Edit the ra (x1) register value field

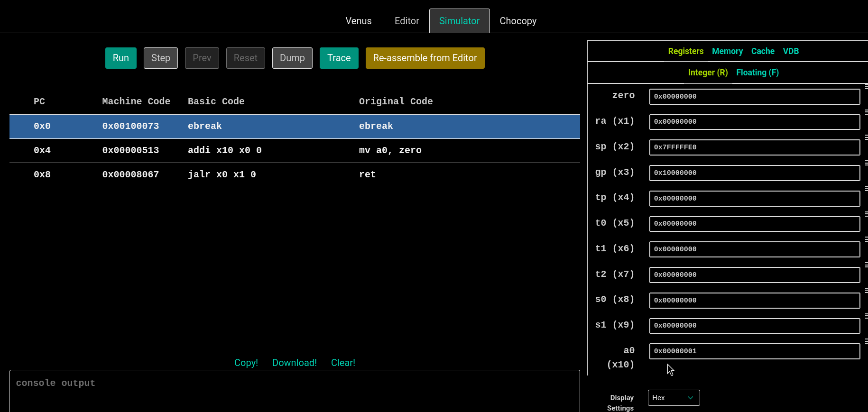click(x=754, y=122)
